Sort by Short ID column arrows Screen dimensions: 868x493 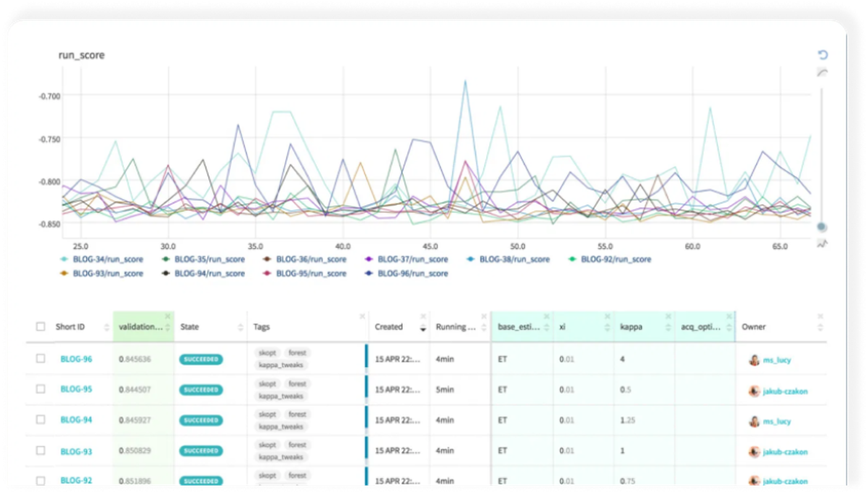pyautogui.click(x=107, y=327)
